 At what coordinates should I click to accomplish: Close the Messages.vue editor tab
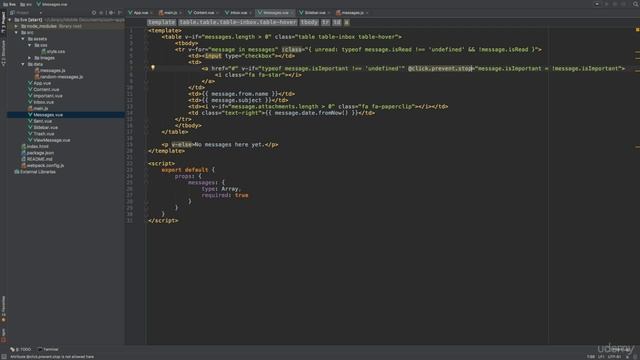292,13
